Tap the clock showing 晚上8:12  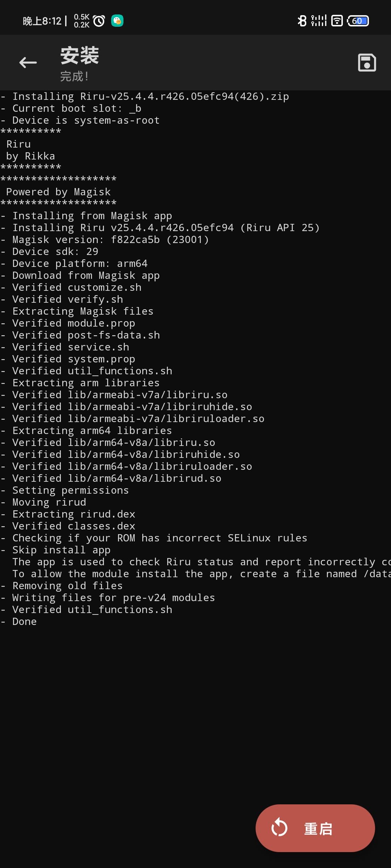tap(42, 21)
